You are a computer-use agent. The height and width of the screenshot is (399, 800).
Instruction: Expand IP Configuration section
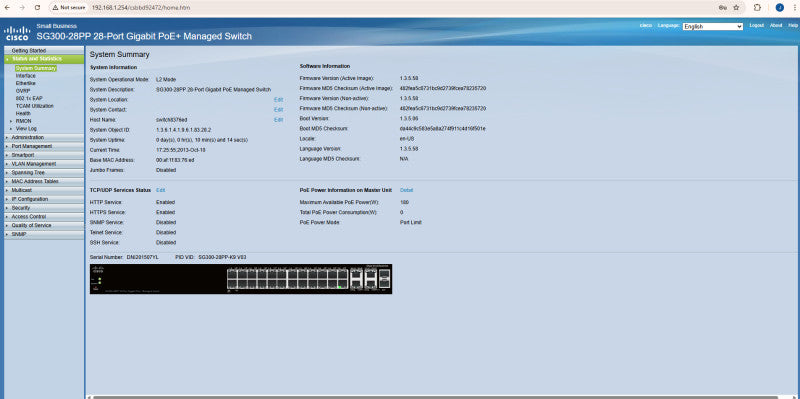44,199
